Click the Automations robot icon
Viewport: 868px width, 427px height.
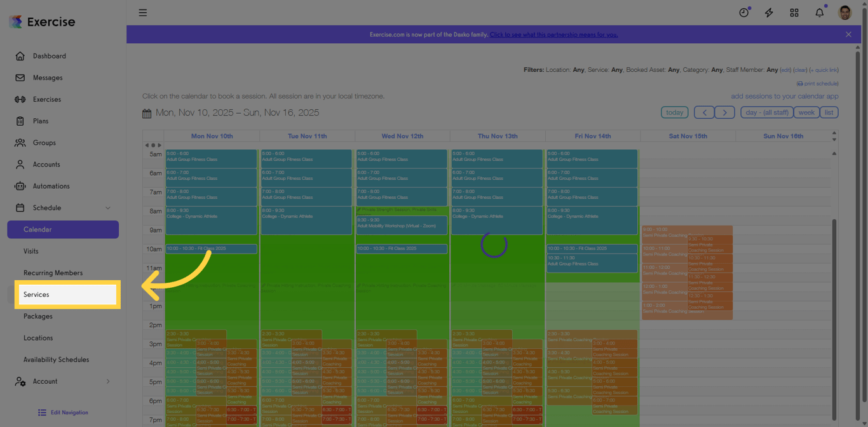click(21, 186)
